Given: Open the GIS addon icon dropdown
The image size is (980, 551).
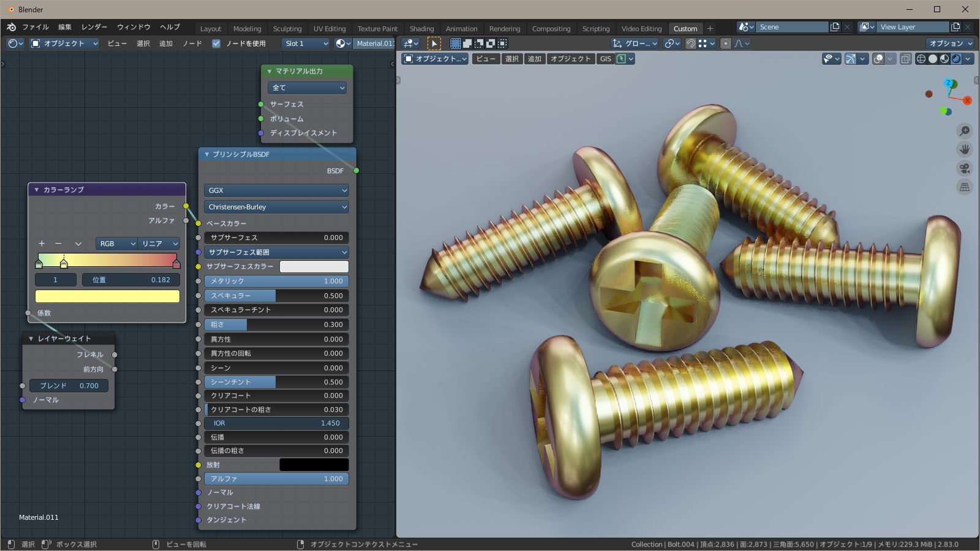Looking at the screenshot, I should click(625, 59).
